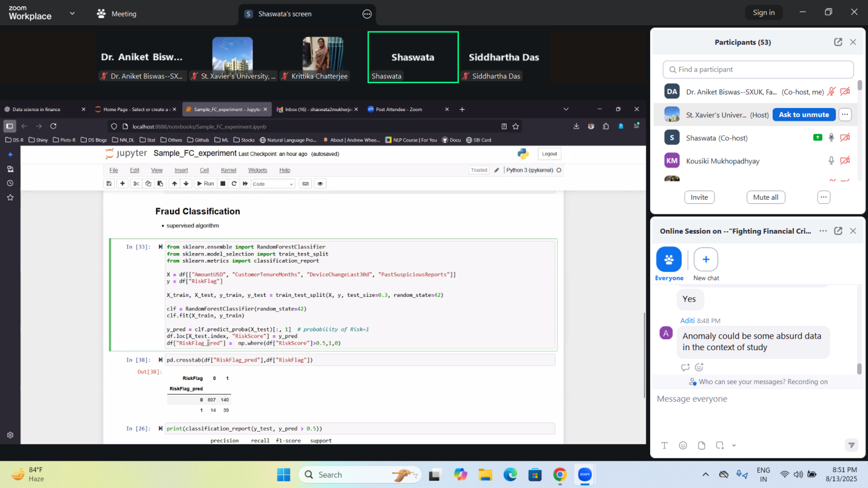
Task: Click the Mute all button
Action: click(765, 197)
